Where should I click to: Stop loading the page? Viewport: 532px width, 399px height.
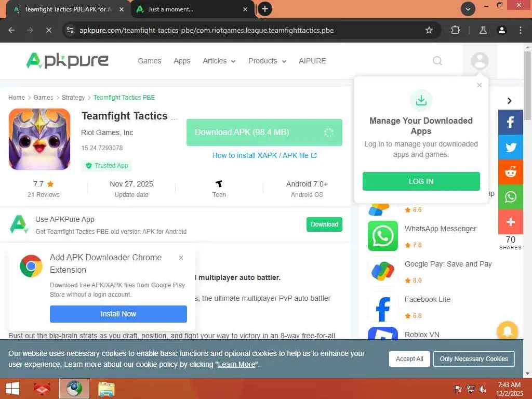pyautogui.click(x=49, y=30)
